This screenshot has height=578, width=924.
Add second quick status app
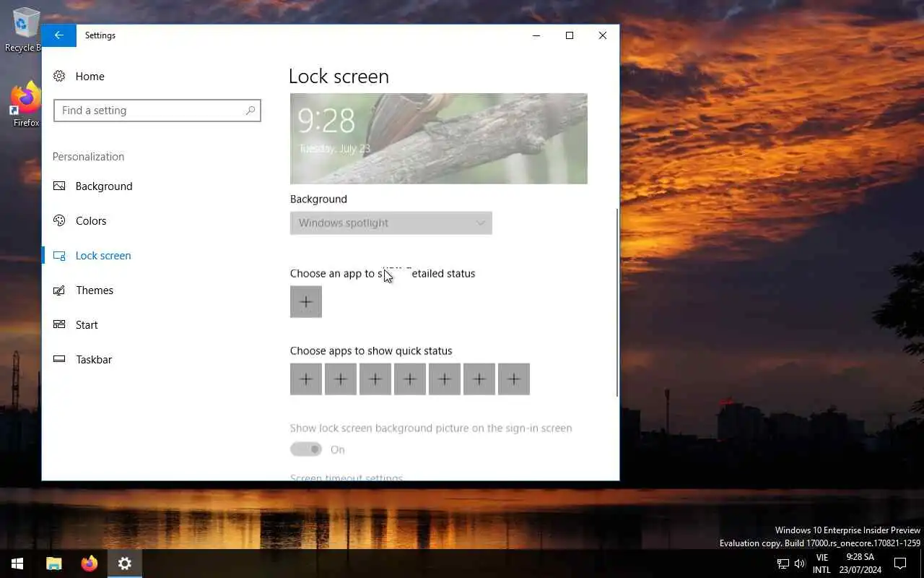[x=341, y=379]
